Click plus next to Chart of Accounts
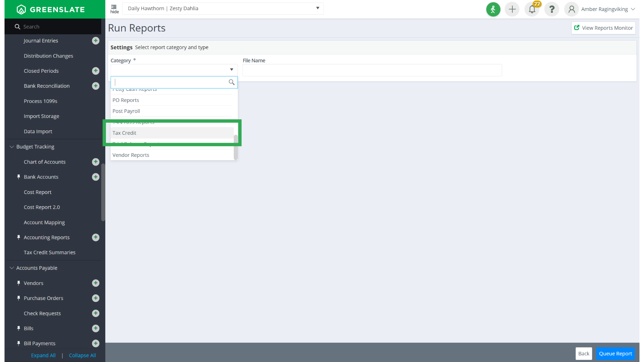 96,162
